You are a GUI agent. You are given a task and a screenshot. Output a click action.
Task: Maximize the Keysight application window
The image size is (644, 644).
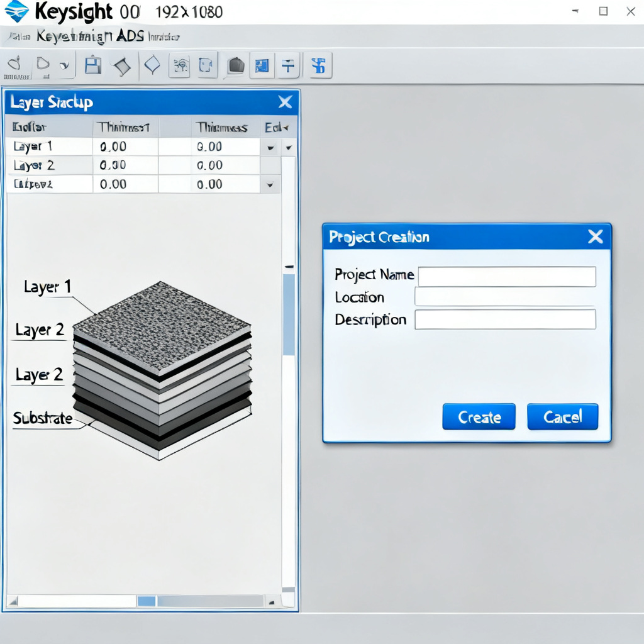pos(603,11)
